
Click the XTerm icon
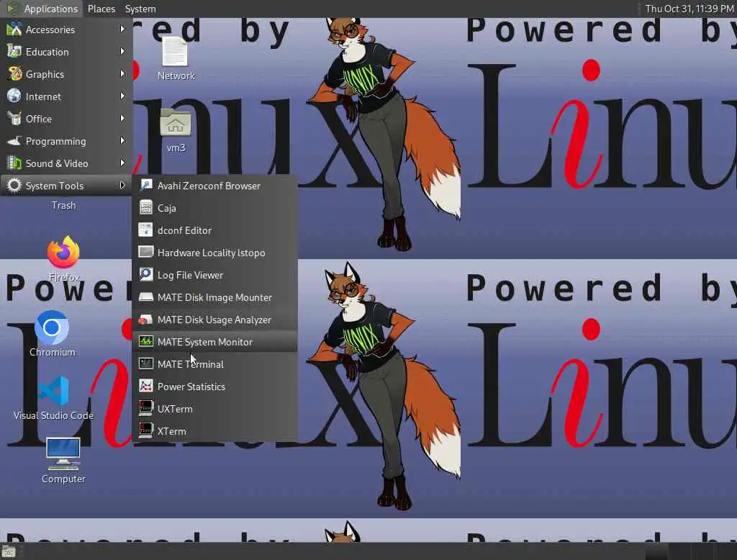[x=145, y=430]
